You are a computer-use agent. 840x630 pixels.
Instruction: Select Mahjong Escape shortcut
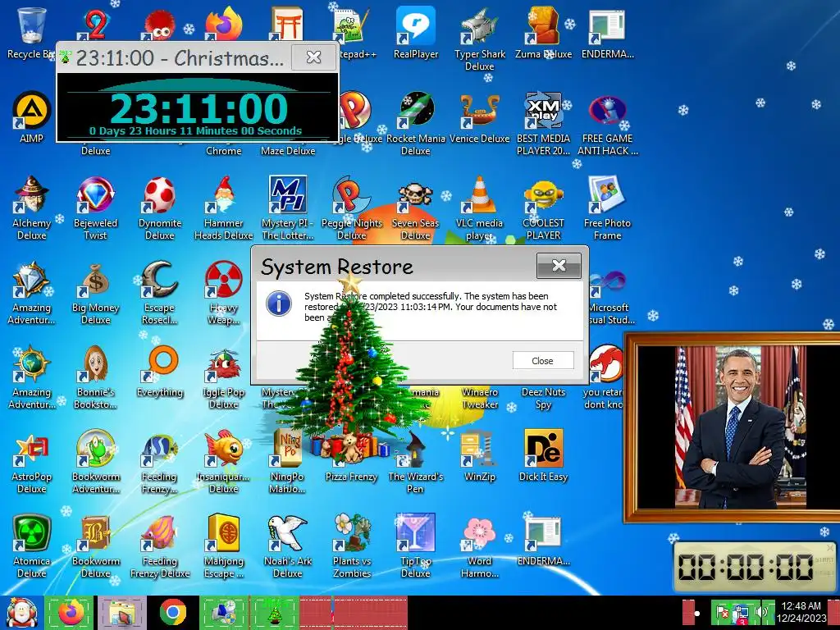point(223,546)
